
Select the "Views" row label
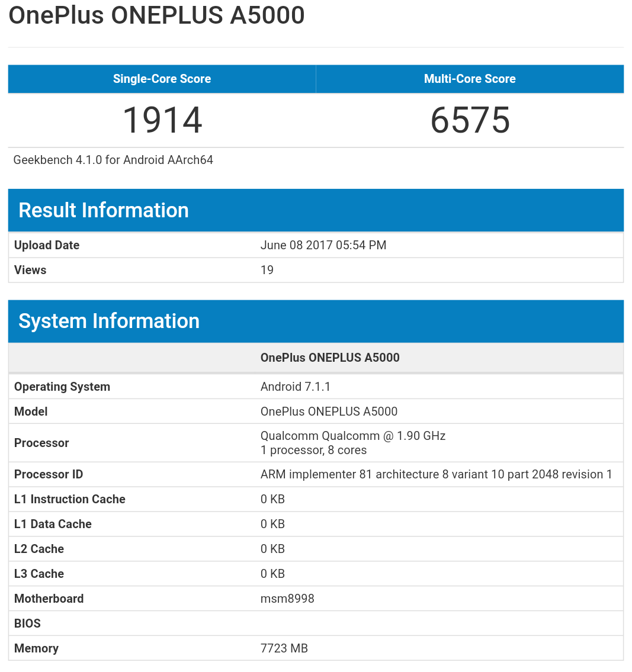tap(30, 270)
